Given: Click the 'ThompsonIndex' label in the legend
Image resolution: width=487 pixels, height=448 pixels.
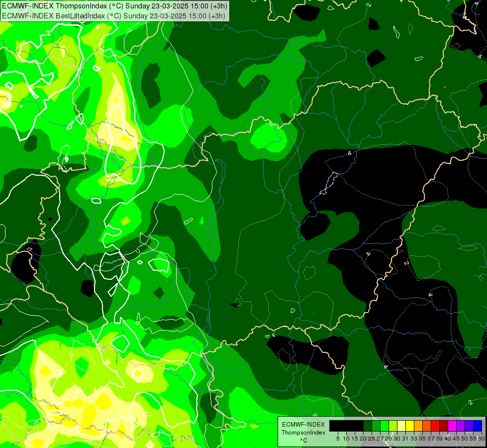Looking at the screenshot, I should tap(303, 433).
